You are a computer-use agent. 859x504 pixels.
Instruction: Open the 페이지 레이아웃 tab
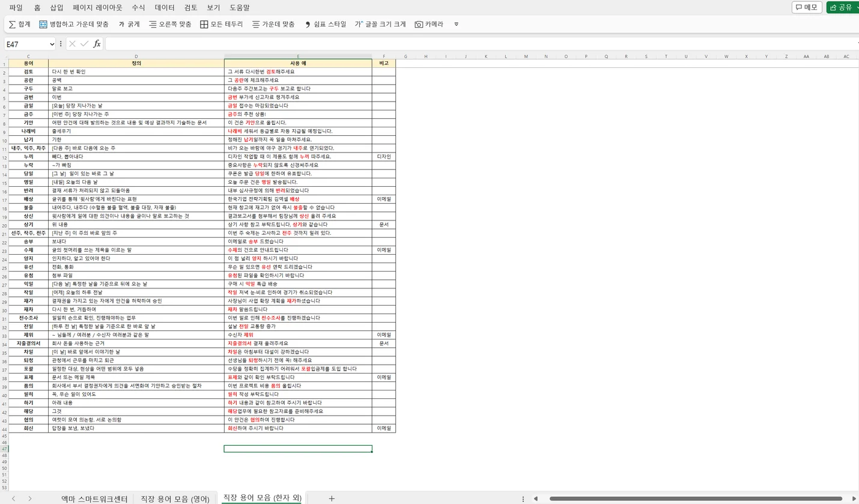pos(97,8)
